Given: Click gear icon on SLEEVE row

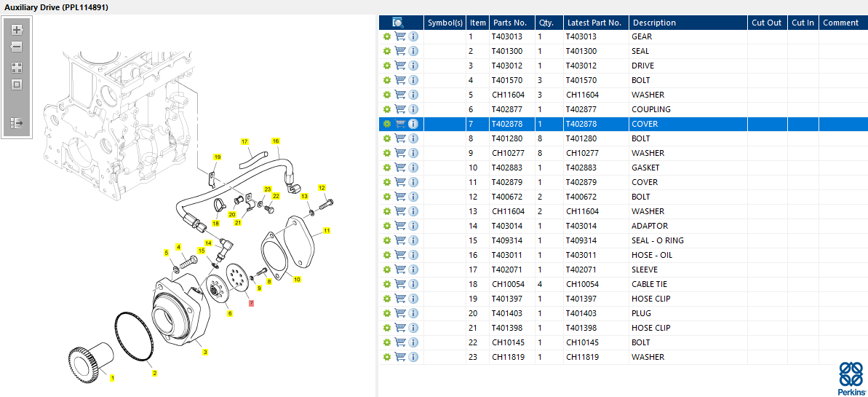Looking at the screenshot, I should [387, 270].
